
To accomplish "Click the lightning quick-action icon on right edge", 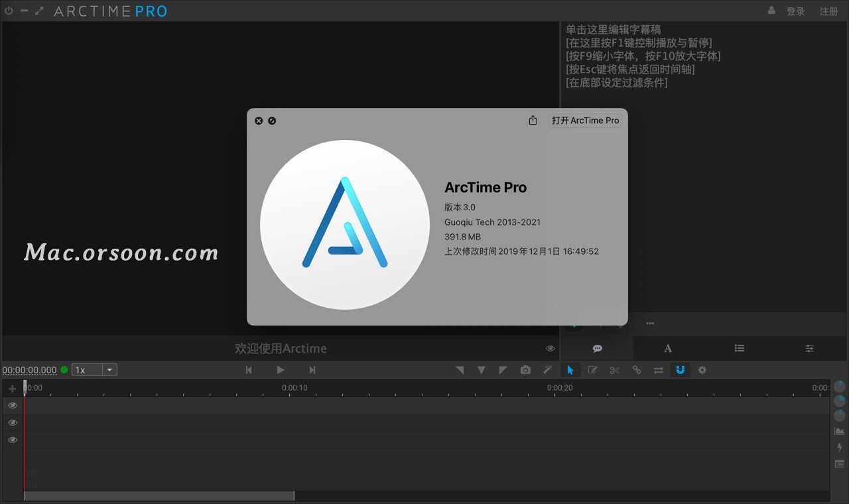I will [838, 448].
